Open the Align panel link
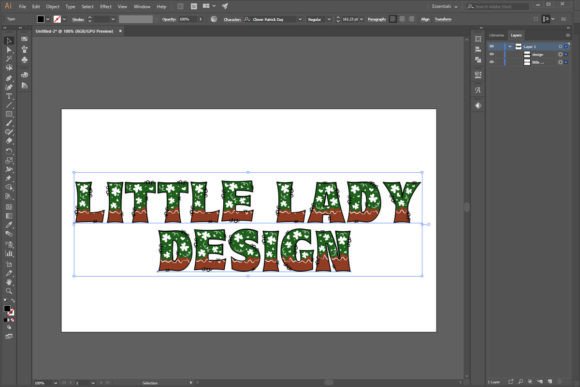The image size is (580, 387). coord(425,19)
